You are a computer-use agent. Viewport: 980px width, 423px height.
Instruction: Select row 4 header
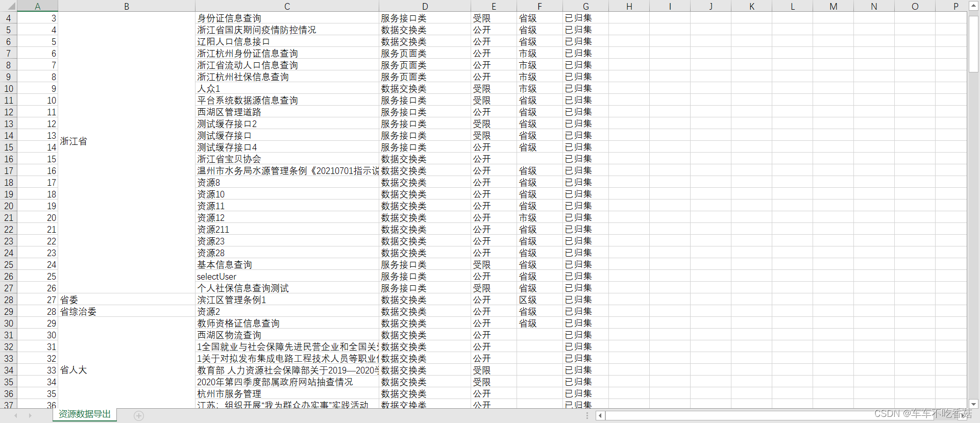(x=9, y=18)
